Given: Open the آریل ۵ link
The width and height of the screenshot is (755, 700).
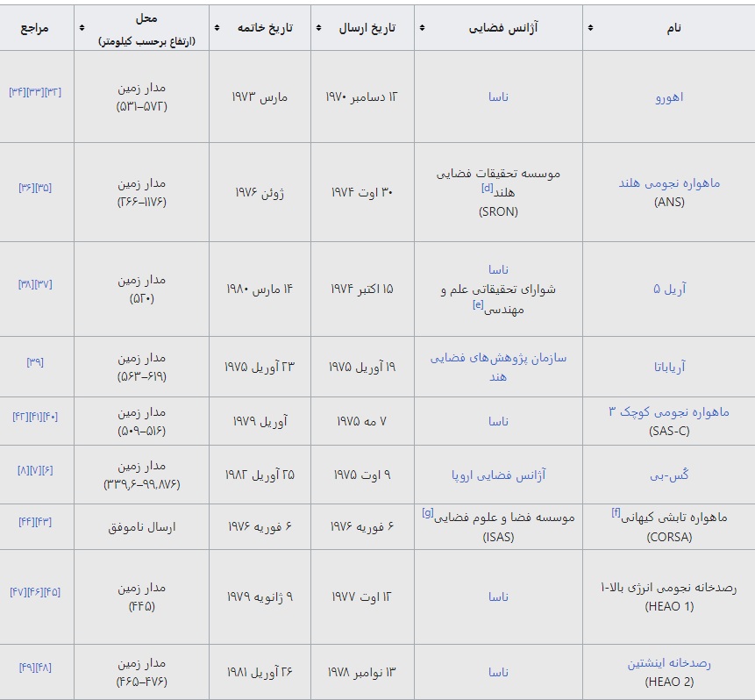Looking at the screenshot, I should pos(669,289).
